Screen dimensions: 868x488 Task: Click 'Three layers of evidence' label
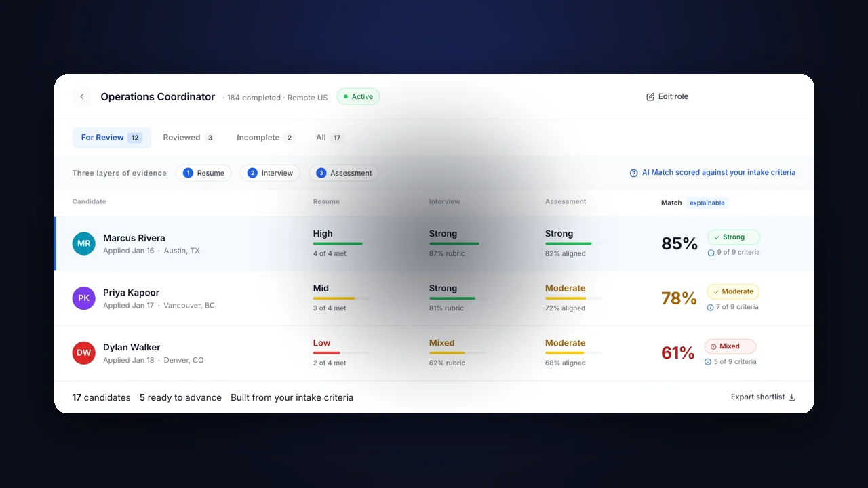coord(119,174)
